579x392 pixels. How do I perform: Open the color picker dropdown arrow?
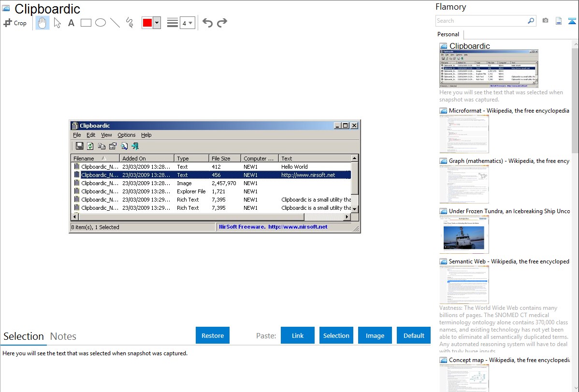click(x=157, y=23)
